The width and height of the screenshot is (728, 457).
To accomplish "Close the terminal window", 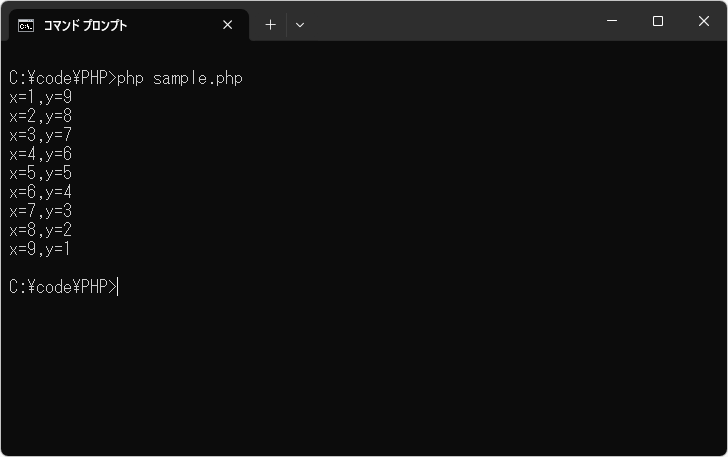I will [703, 21].
